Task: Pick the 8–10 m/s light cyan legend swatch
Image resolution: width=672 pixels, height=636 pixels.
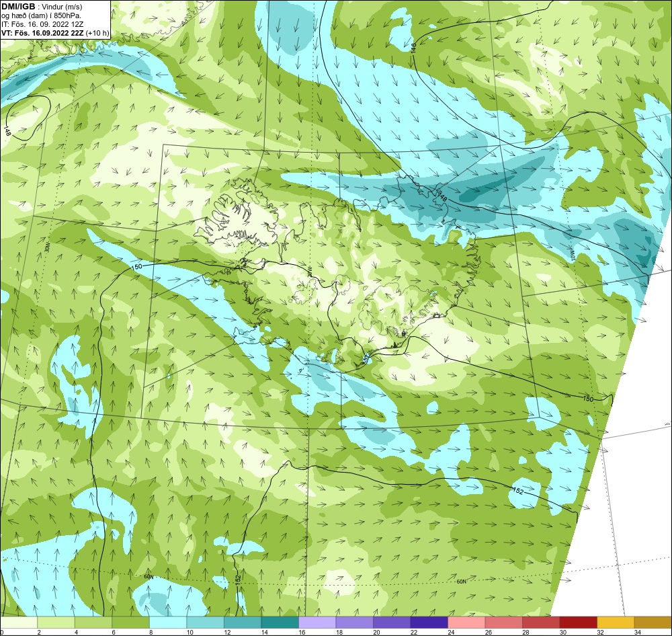Action: (168, 622)
